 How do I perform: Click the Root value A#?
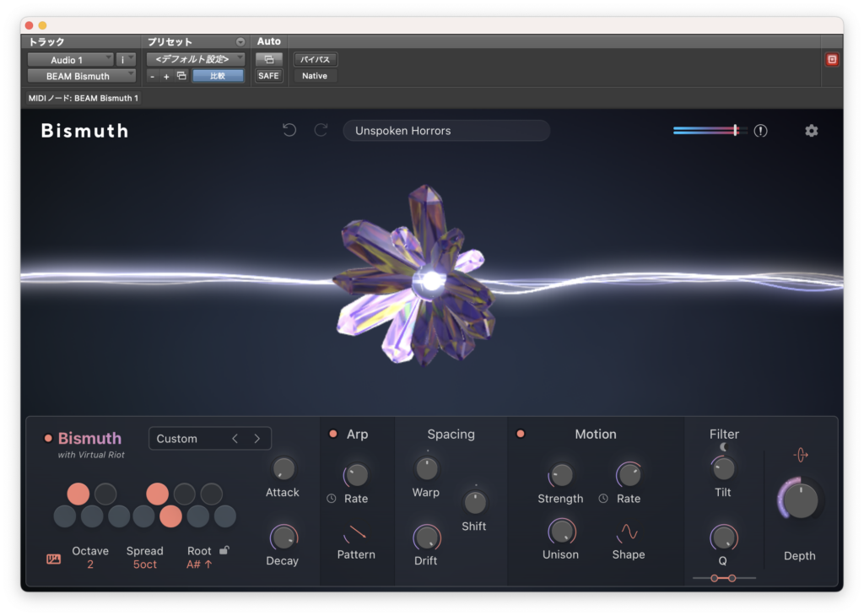point(199,565)
